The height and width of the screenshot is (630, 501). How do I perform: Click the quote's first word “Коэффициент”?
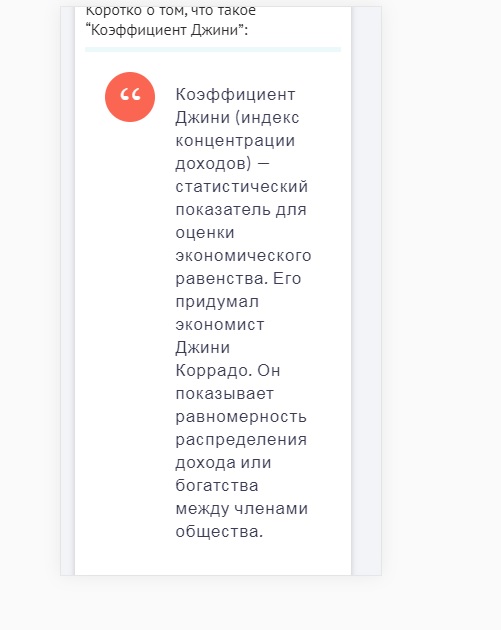tap(235, 95)
